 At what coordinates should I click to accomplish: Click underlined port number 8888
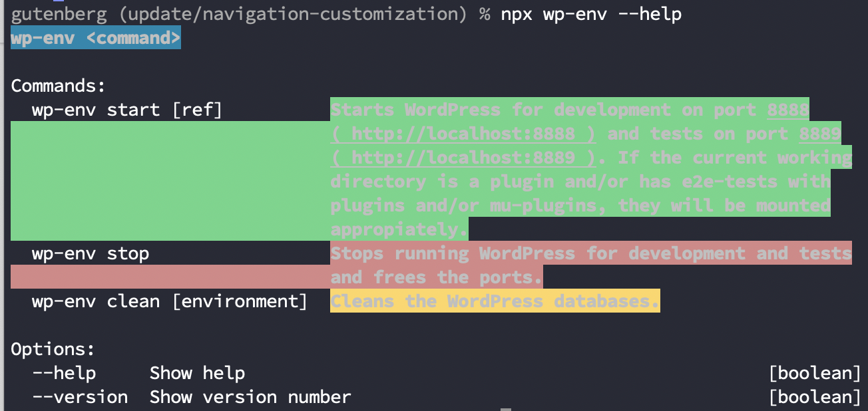[x=788, y=110]
